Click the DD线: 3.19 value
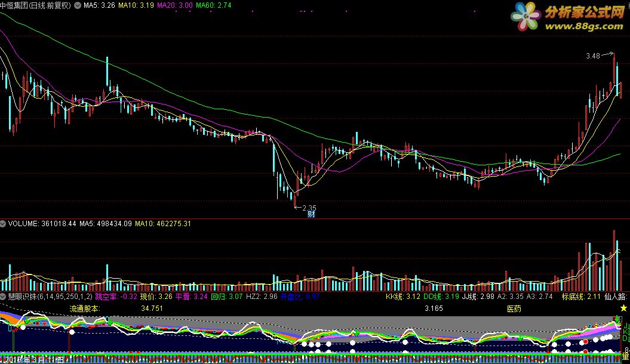 coord(441,297)
